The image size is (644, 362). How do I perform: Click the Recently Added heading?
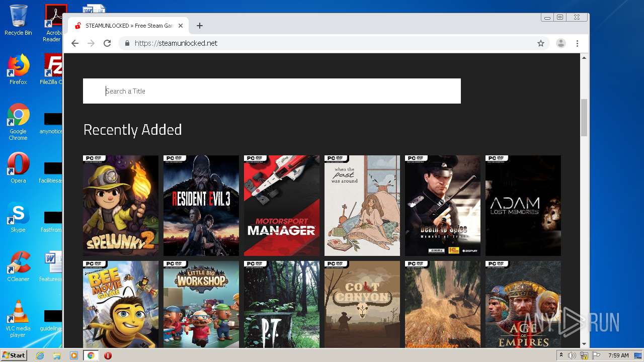[132, 130]
